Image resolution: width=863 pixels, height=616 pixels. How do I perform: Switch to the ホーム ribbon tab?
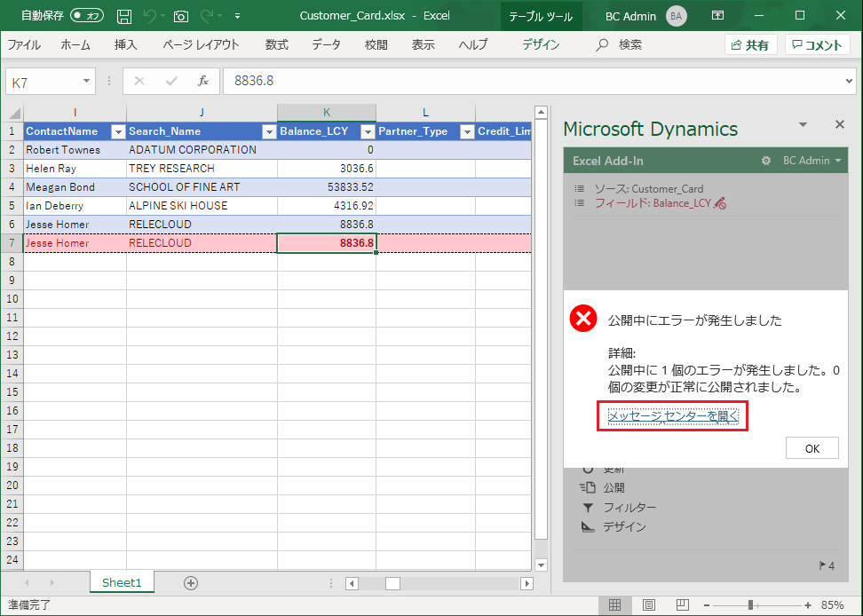click(x=75, y=44)
